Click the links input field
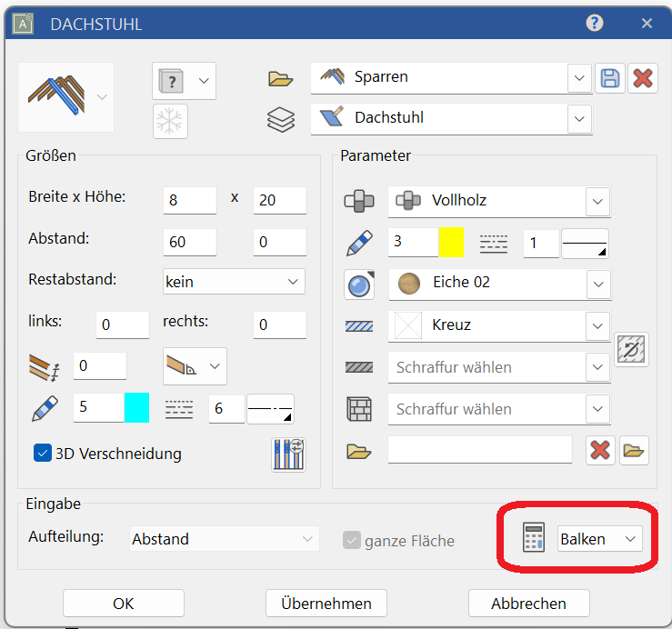672x629 pixels. 123,324
